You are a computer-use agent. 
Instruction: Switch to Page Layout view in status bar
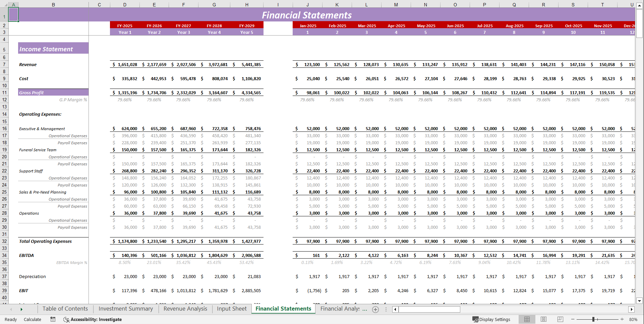[543, 319]
